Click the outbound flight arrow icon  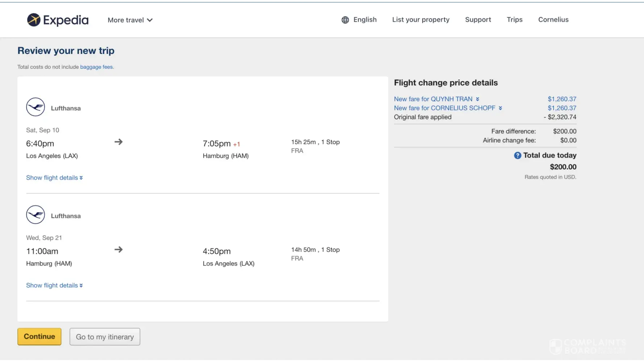(x=118, y=142)
